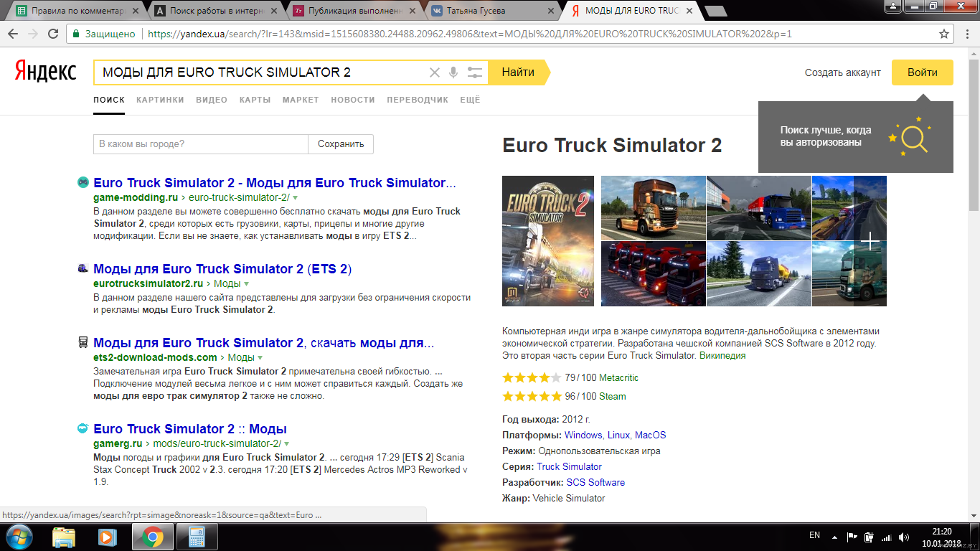Open Euro Truck Simulator 2 - Моды result

[275, 183]
